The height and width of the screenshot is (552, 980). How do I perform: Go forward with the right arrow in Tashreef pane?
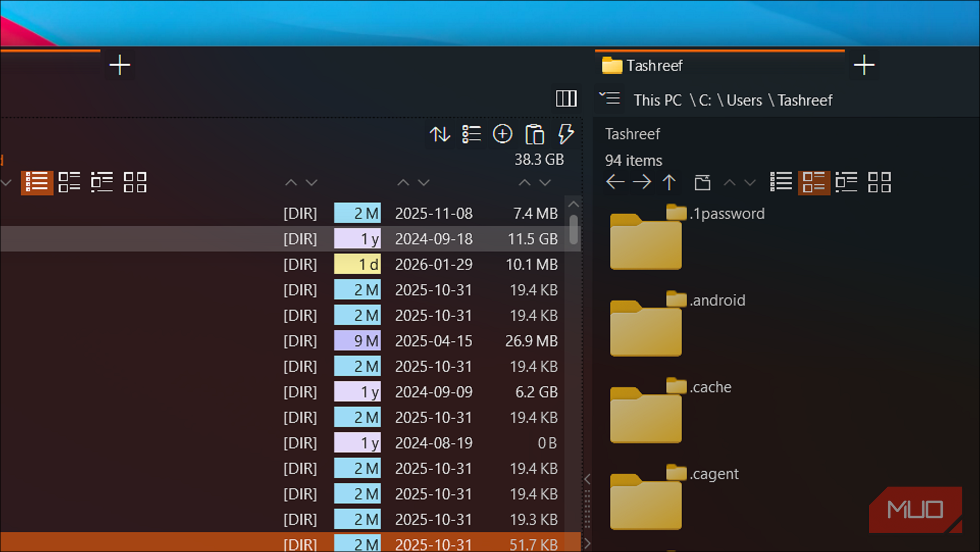click(642, 182)
